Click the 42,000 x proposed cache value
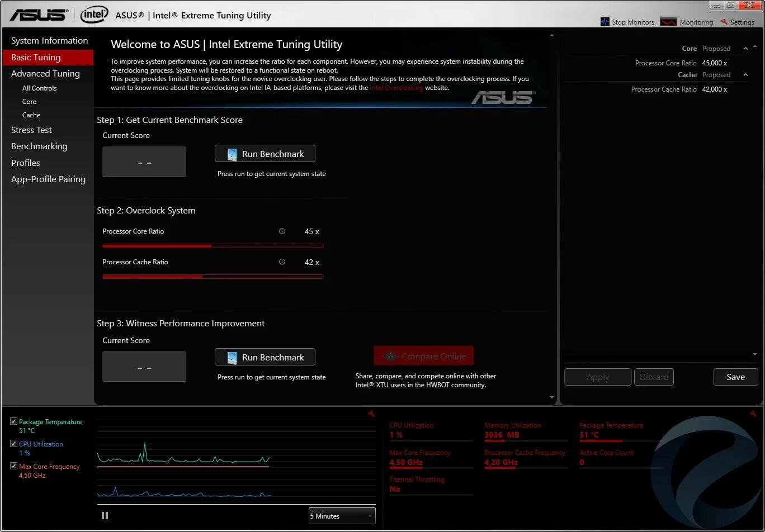The height and width of the screenshot is (532, 765). coord(715,89)
